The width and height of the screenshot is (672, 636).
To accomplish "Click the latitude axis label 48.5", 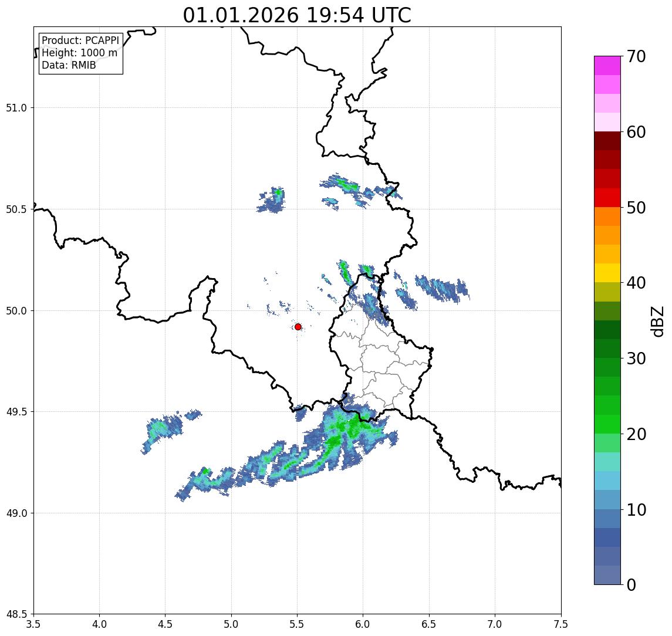I will pos(16,614).
